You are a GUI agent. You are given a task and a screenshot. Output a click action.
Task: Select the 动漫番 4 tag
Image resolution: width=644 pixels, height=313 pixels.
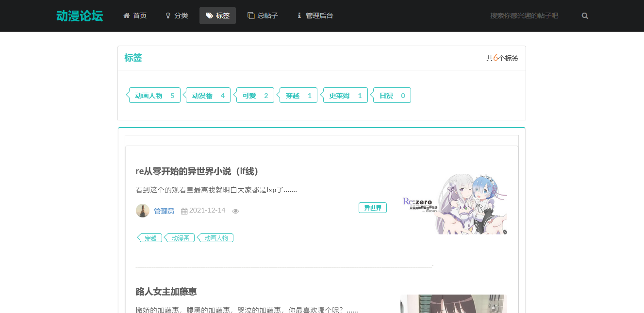(x=208, y=95)
